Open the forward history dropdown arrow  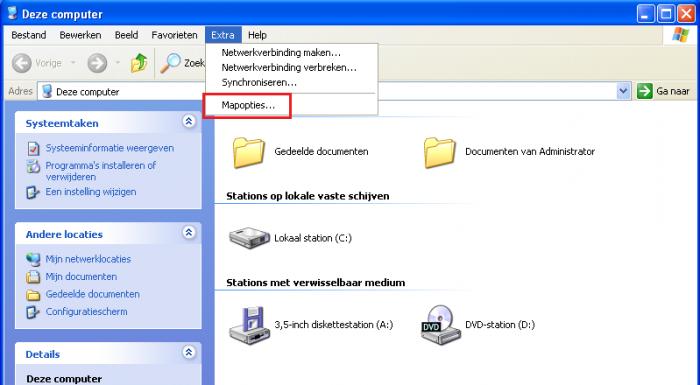click(117, 63)
